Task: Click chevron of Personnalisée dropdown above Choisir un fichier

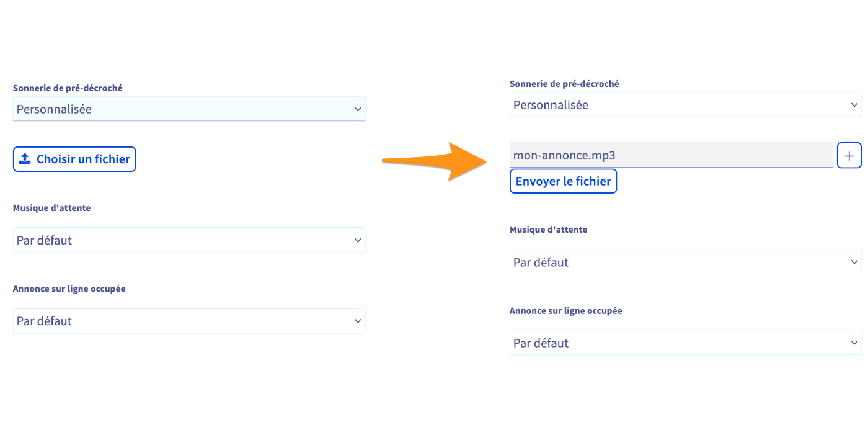Action: (358, 109)
